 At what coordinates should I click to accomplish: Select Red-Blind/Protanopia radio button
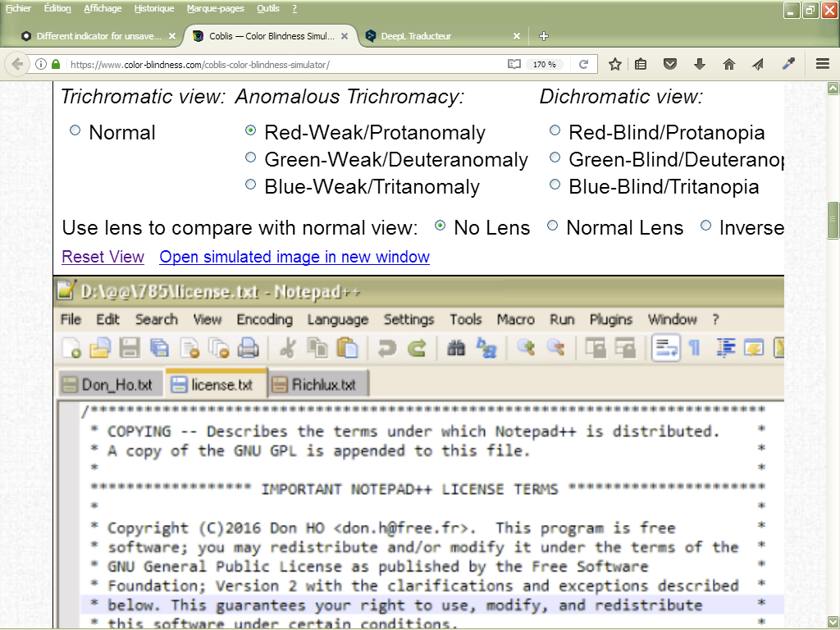tap(555, 130)
